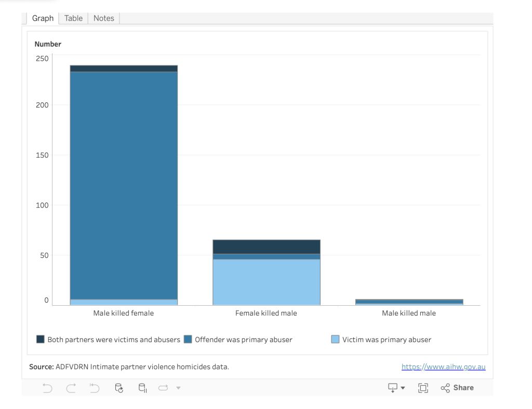Select 'Victim was primary abuser' legend swatch
532x409 pixels.
(x=335, y=339)
